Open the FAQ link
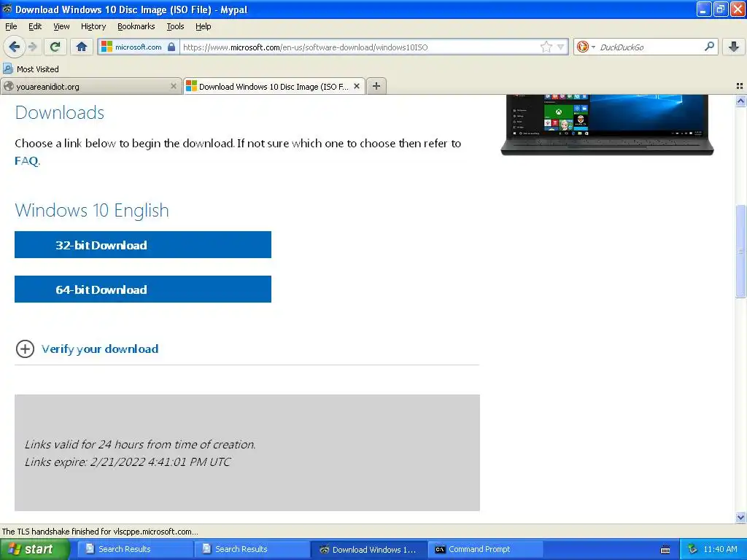Image resolution: width=747 pixels, height=560 pixels. (26, 161)
